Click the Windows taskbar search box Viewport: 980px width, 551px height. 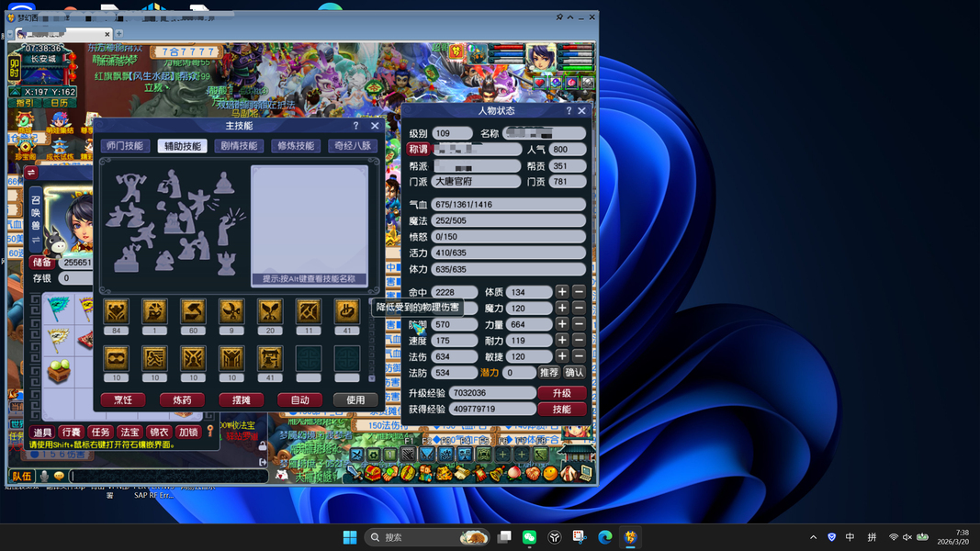pos(427,537)
